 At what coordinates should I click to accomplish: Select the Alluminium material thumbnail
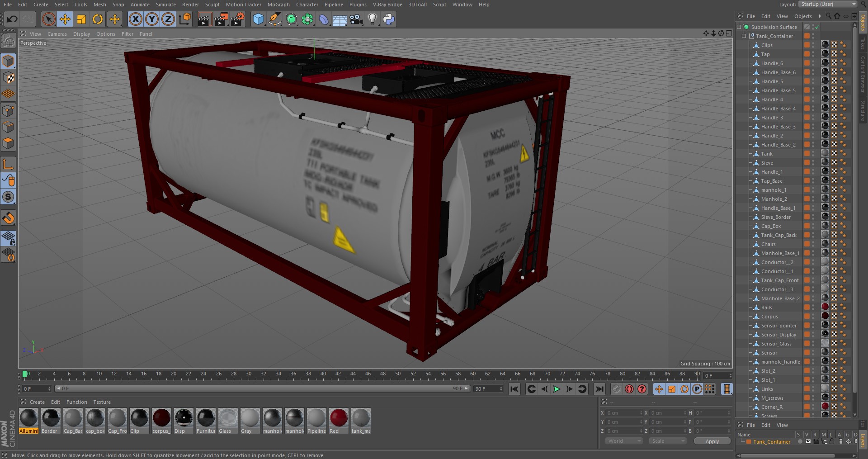[x=29, y=421]
